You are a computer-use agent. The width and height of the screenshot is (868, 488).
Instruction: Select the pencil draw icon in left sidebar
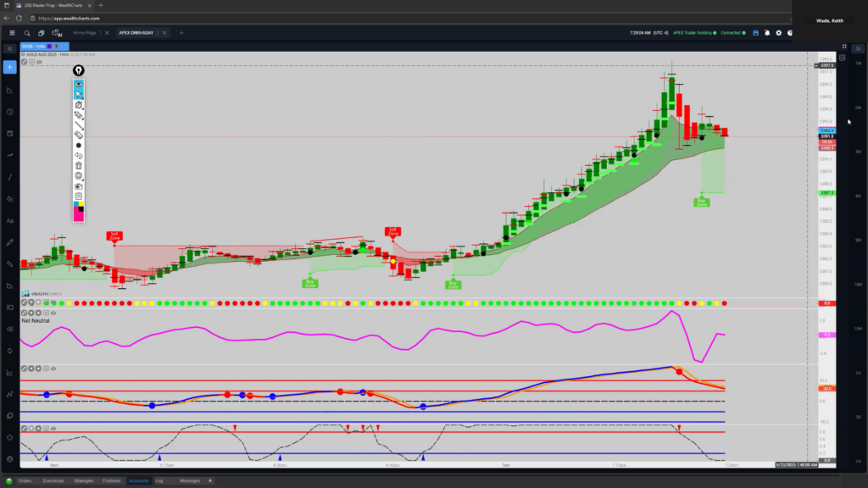pyautogui.click(x=9, y=242)
